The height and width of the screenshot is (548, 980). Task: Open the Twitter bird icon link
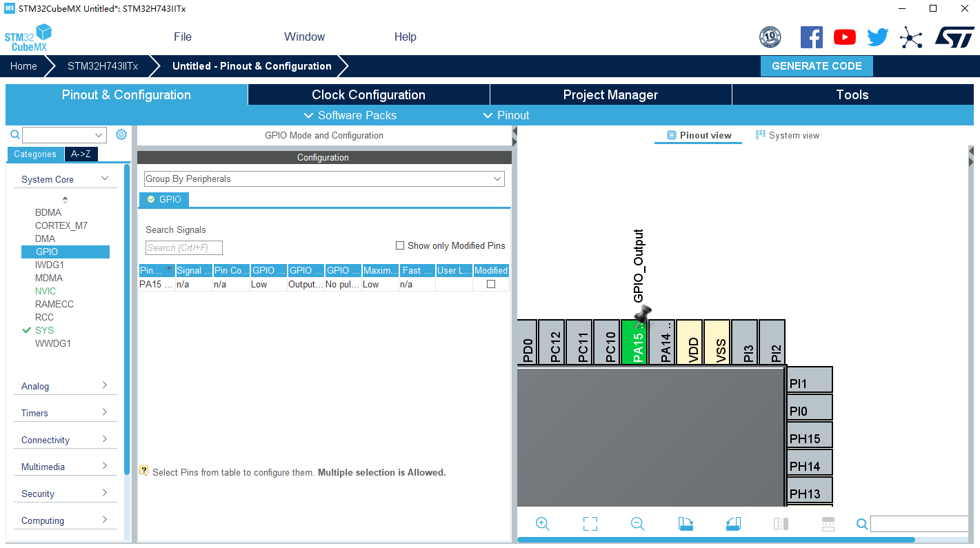click(878, 37)
